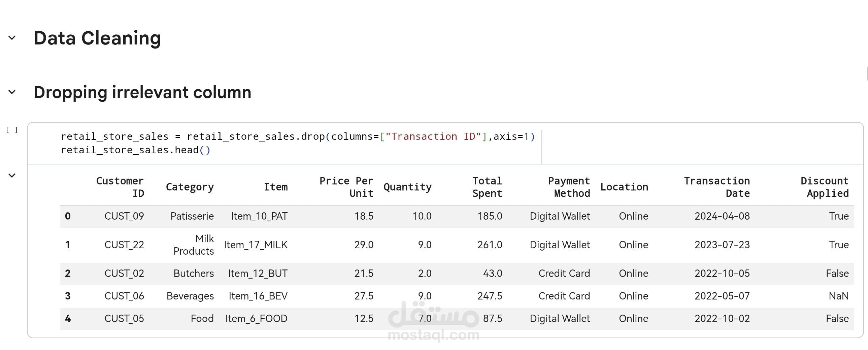
Task: Select total spent value 43.0
Action: [493, 274]
